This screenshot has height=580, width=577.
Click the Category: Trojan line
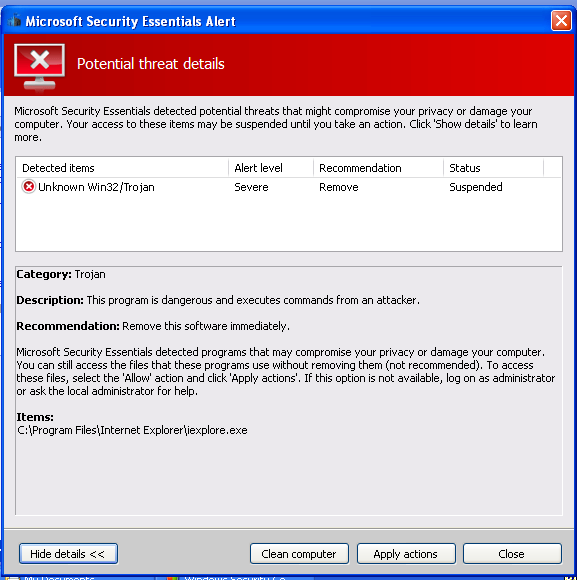pyautogui.click(x=61, y=274)
